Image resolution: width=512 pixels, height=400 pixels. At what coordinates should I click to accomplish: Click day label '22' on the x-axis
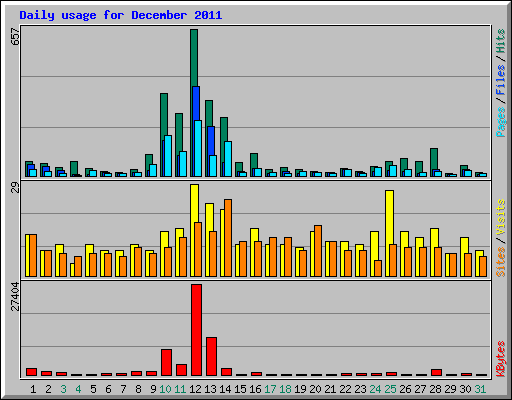pyautogui.click(x=345, y=389)
